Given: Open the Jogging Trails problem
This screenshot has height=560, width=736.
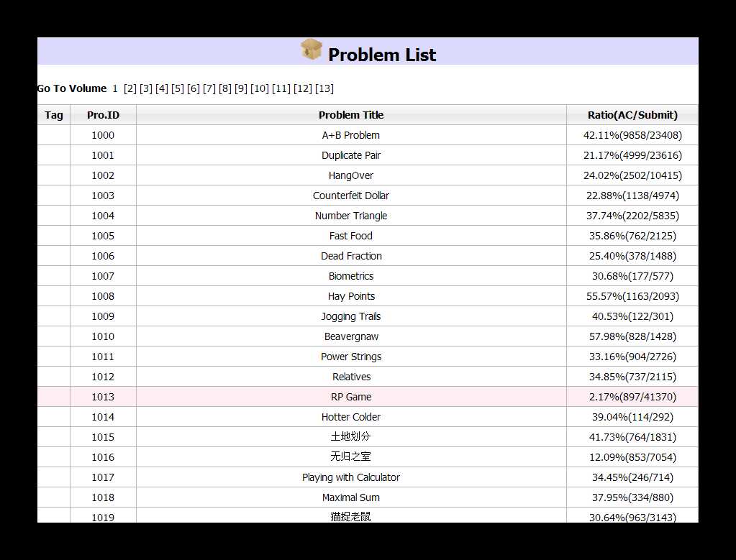Looking at the screenshot, I should pyautogui.click(x=351, y=316).
